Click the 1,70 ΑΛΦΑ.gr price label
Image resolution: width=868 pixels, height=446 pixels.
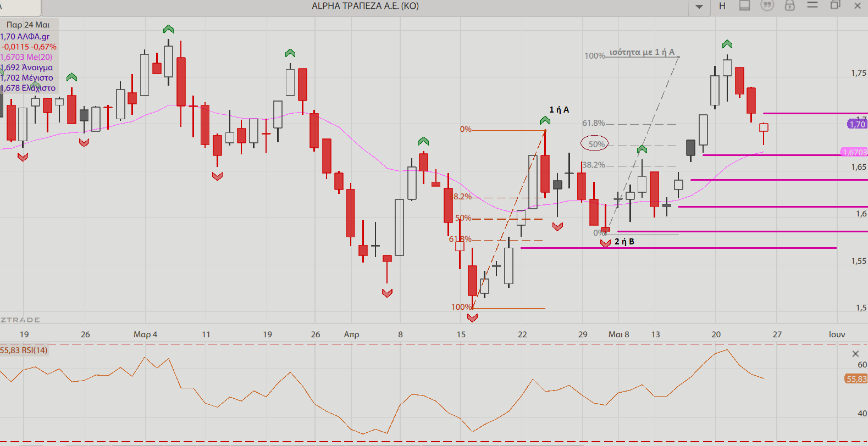(25, 37)
